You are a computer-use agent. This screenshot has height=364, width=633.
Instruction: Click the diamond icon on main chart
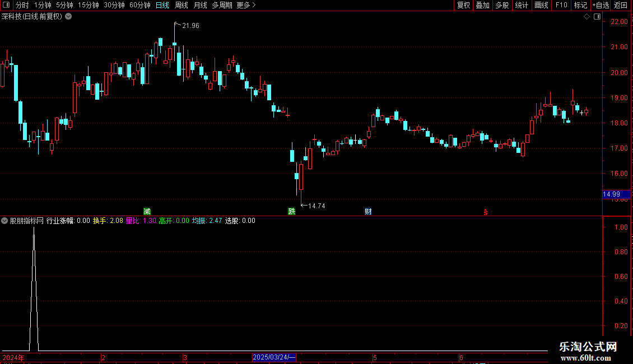coord(587,17)
